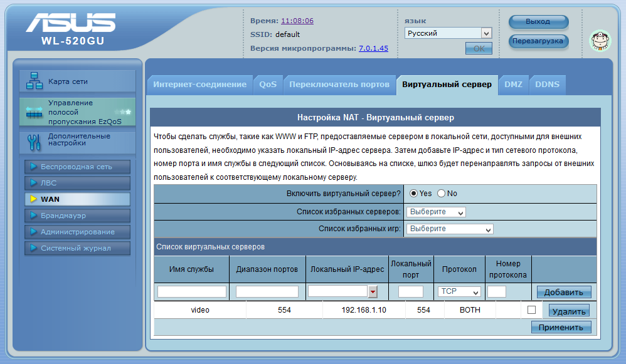Switch to the DDNS tab
This screenshot has width=626, height=364.
coord(548,85)
